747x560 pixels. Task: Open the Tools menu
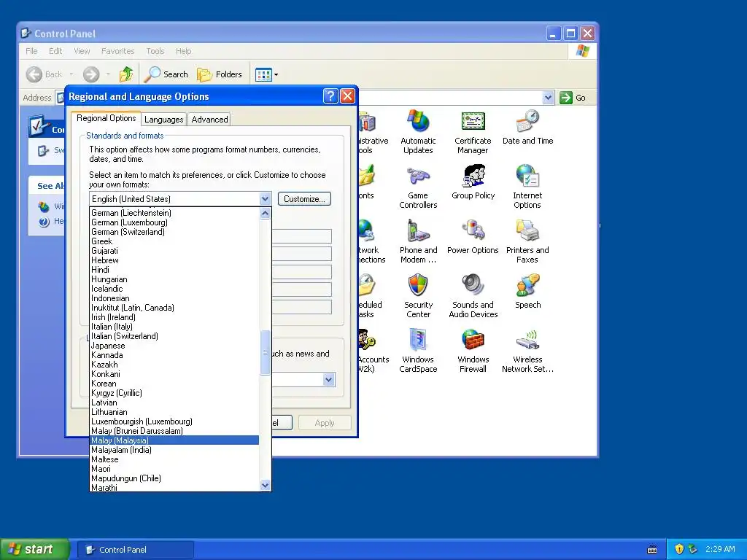point(155,51)
